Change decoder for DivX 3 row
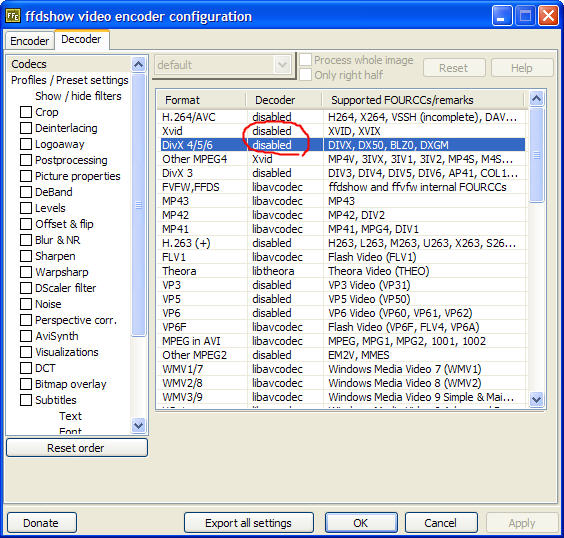 pos(285,173)
